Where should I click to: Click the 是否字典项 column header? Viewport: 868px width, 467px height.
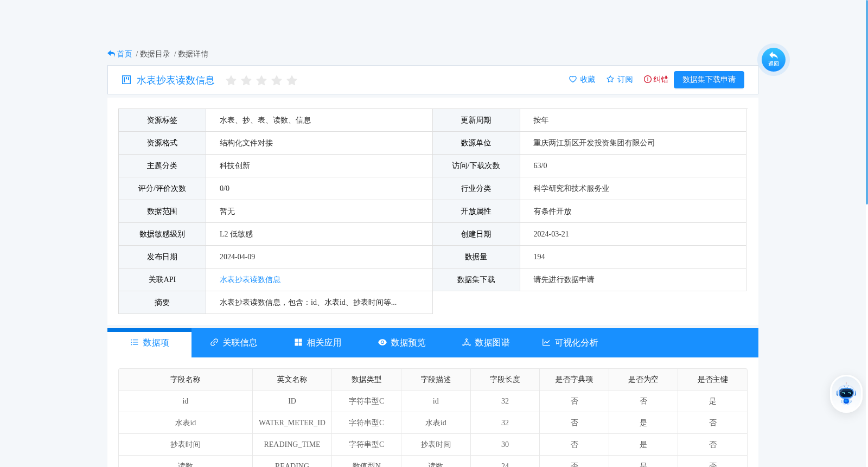click(574, 380)
